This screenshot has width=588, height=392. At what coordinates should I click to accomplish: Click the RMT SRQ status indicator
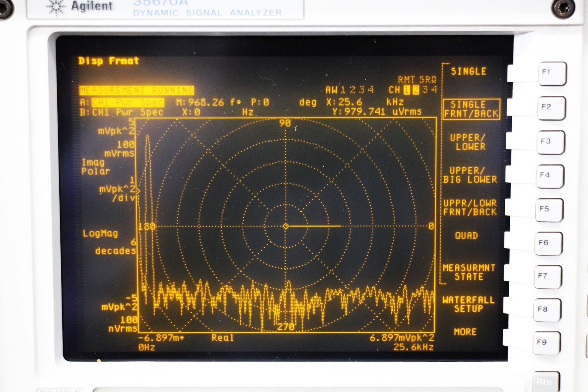tap(417, 80)
